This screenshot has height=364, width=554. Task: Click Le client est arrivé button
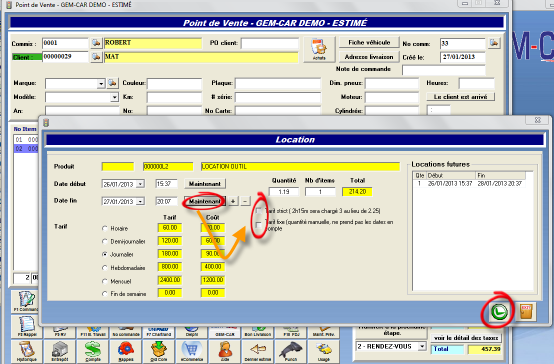coord(460,97)
